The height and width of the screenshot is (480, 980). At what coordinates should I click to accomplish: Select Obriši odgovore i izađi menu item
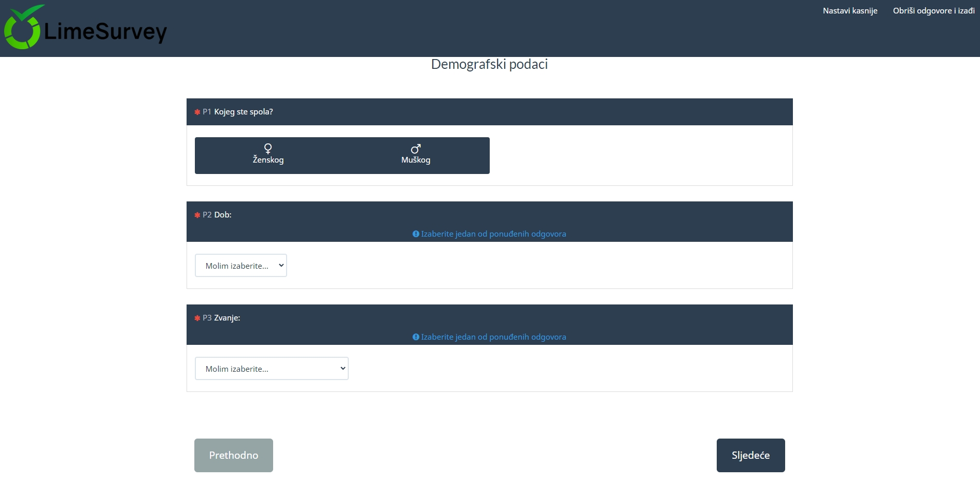(x=933, y=11)
